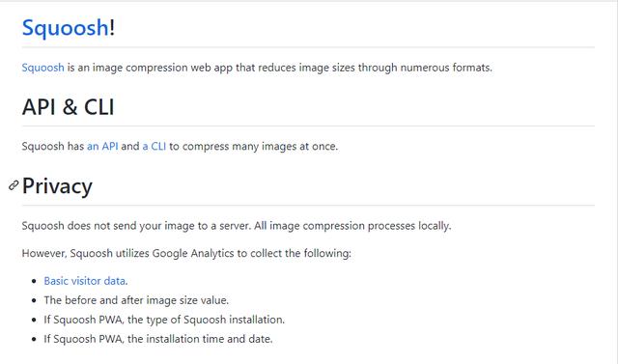618x364 pixels.
Task: Click the "Privacy" section heading text
Action: click(x=57, y=186)
